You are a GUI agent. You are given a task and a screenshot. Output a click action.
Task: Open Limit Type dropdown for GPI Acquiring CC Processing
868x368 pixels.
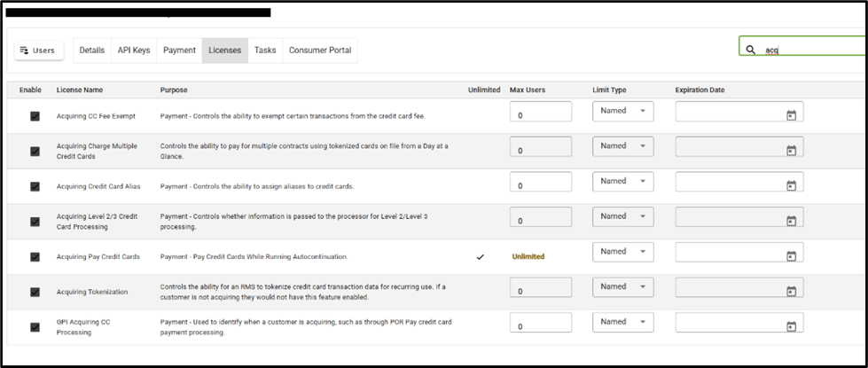click(622, 322)
